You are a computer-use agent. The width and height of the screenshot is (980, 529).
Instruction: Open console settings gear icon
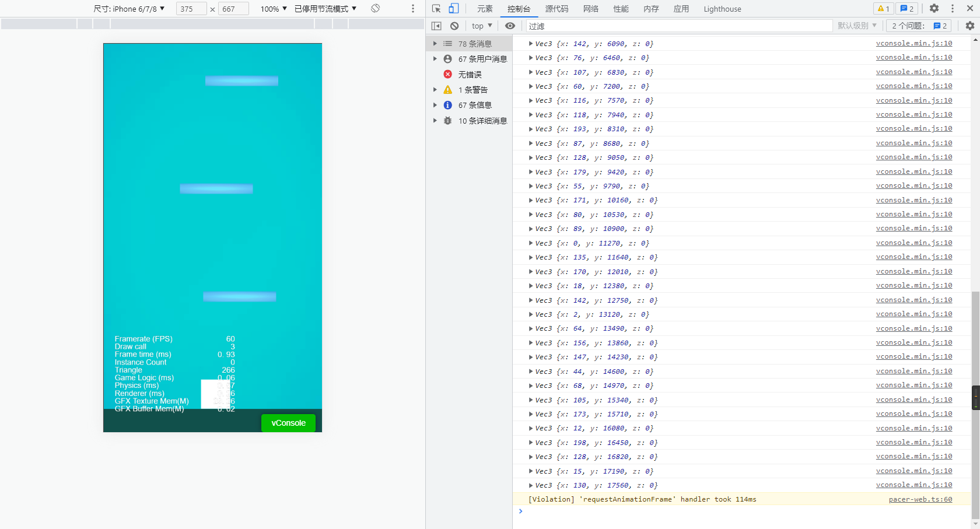pos(970,26)
